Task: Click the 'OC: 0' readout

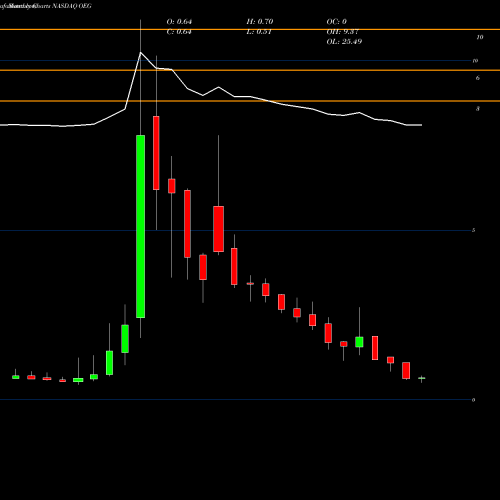Action: (336, 22)
